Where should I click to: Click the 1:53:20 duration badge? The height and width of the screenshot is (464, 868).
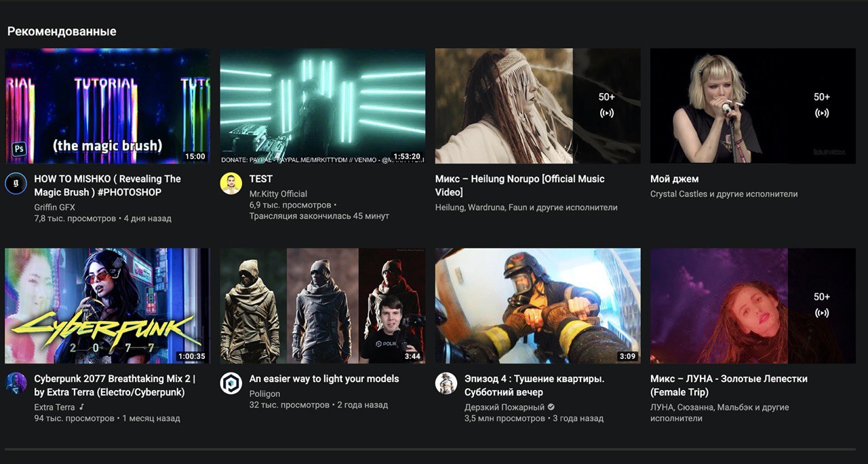click(x=406, y=156)
